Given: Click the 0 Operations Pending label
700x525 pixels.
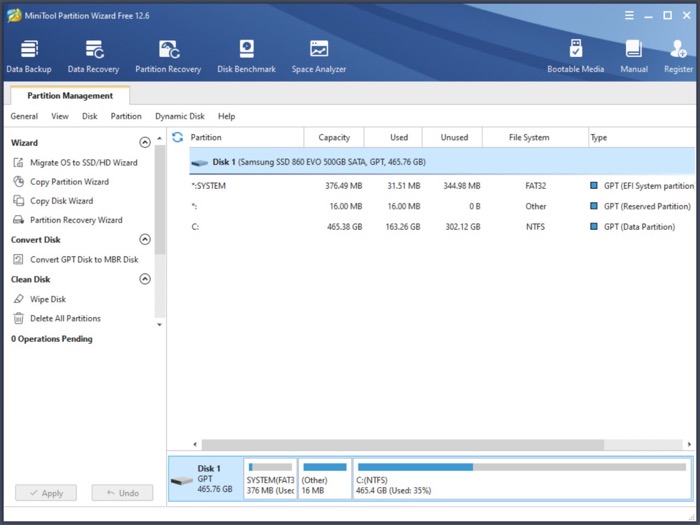Looking at the screenshot, I should [52, 339].
